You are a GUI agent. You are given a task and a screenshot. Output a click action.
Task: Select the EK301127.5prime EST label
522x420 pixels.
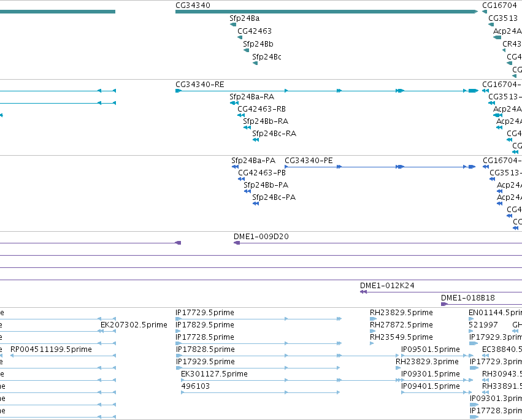tap(214, 374)
